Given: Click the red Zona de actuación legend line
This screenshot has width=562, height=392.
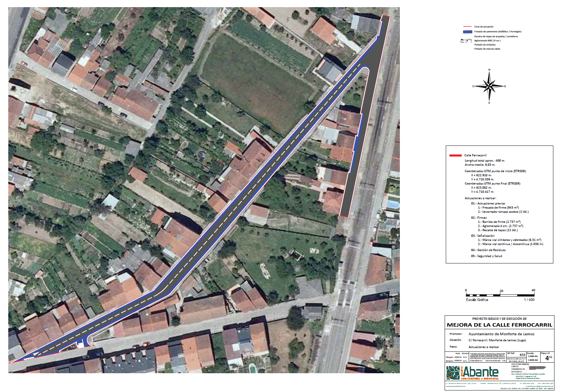Looking at the screenshot, I should point(467,27).
